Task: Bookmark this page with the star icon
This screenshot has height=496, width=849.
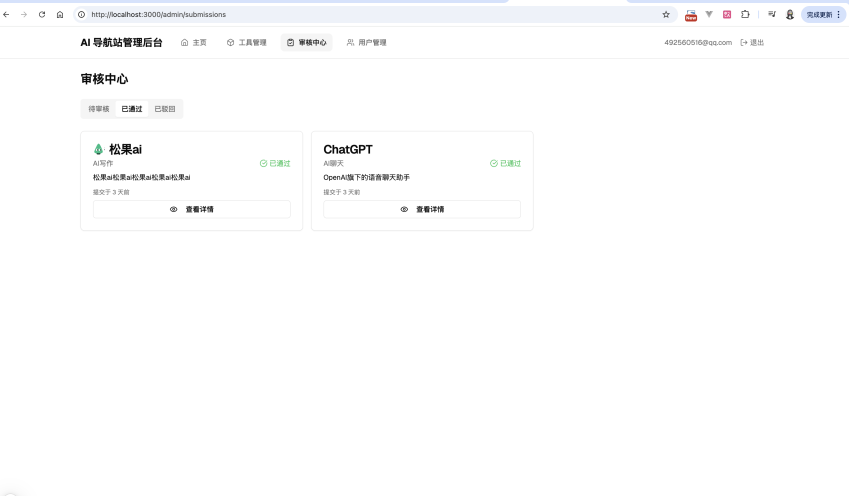Action: coord(666,15)
